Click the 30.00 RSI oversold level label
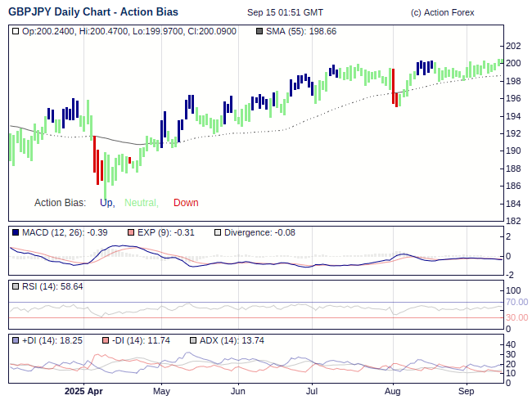 516,317
